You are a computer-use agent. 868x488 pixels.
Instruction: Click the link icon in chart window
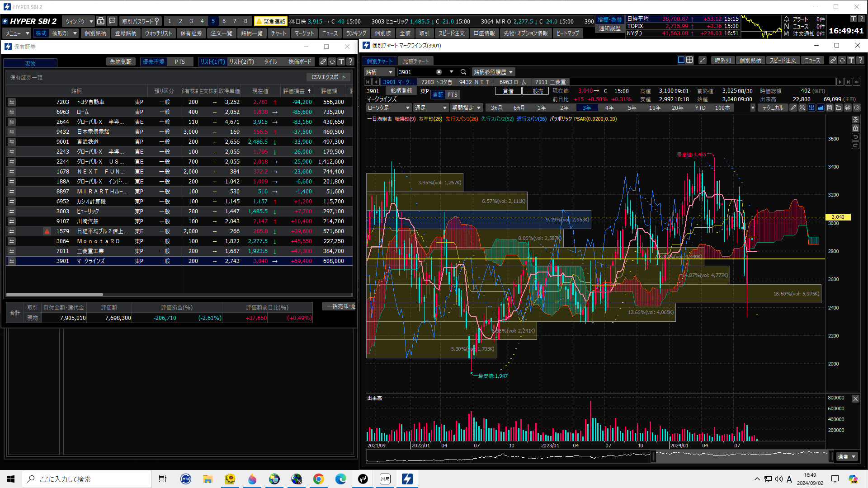coord(833,60)
